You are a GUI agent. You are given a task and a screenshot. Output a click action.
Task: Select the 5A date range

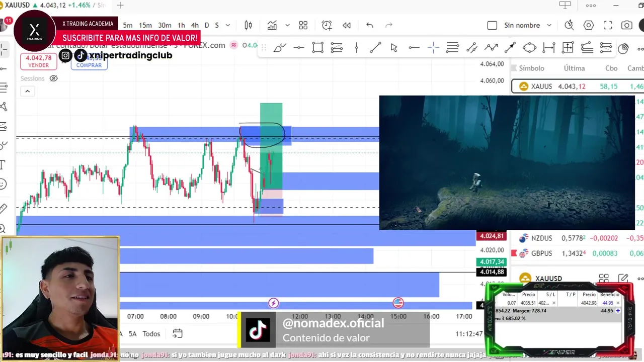132,333
